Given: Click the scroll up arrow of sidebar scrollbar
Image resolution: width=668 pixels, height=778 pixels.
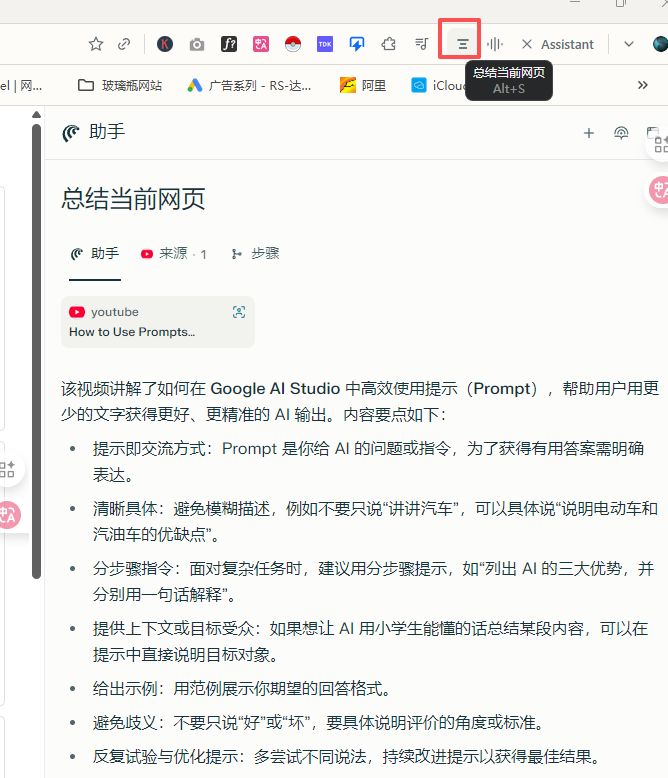Looking at the screenshot, I should 36,115.
